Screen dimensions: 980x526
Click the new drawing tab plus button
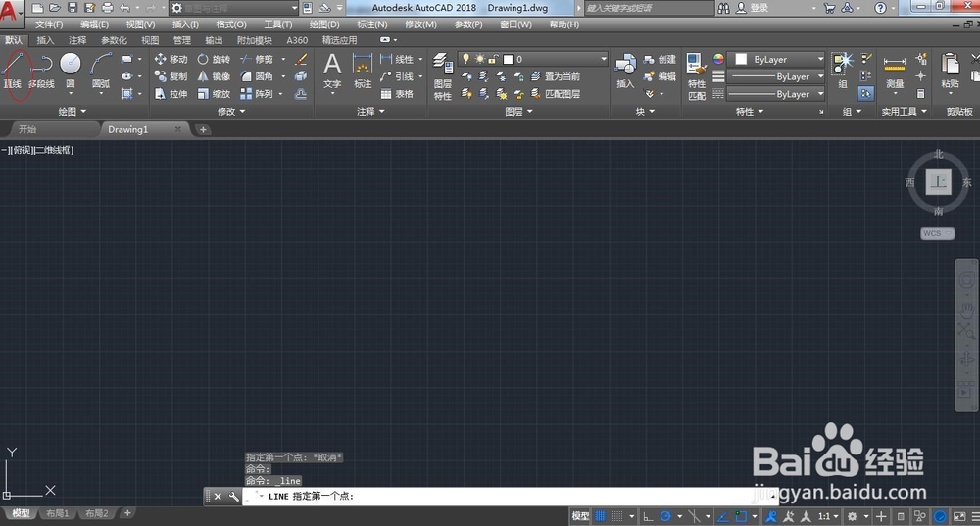(x=203, y=129)
